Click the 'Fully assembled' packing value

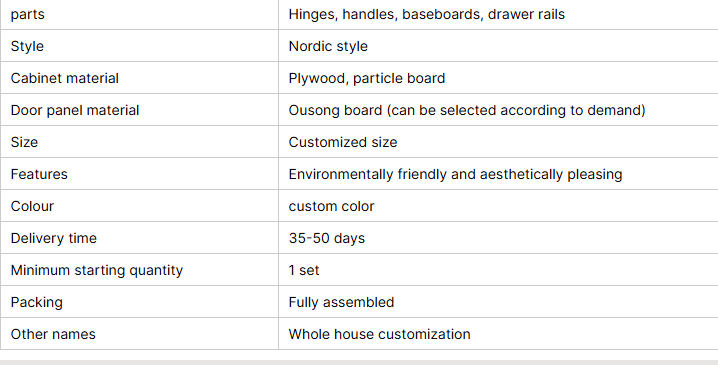(341, 302)
